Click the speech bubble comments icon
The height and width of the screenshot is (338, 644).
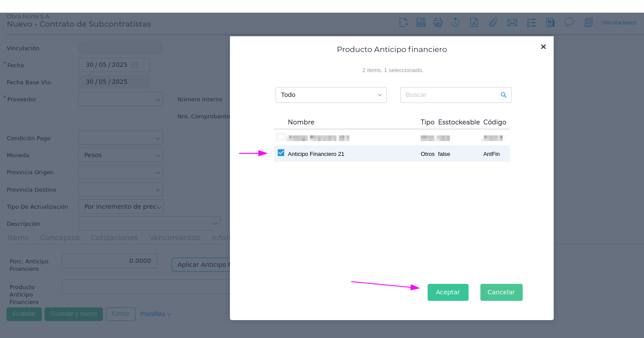click(569, 22)
